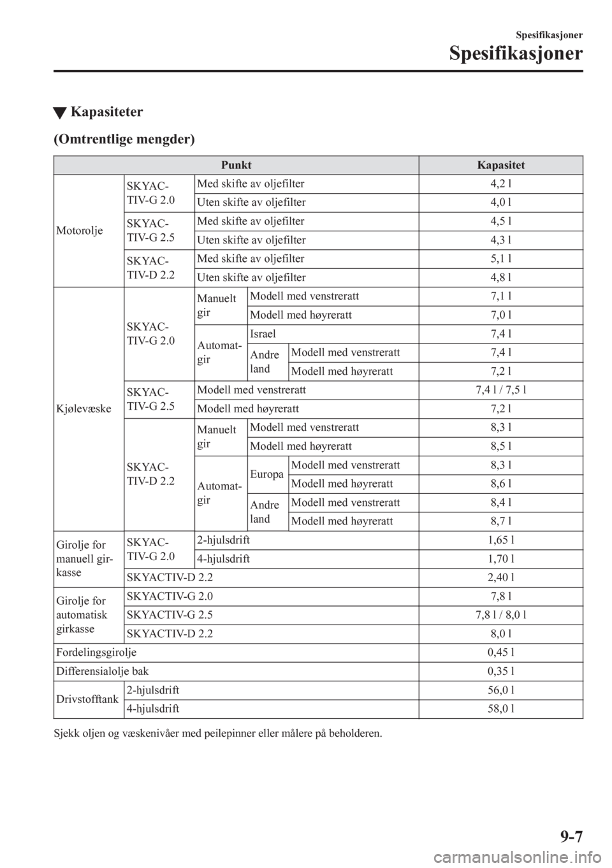
Task: Click the 'SKYACTIV-G 2.0' automatic gearbox row
Action: tap(170, 597)
